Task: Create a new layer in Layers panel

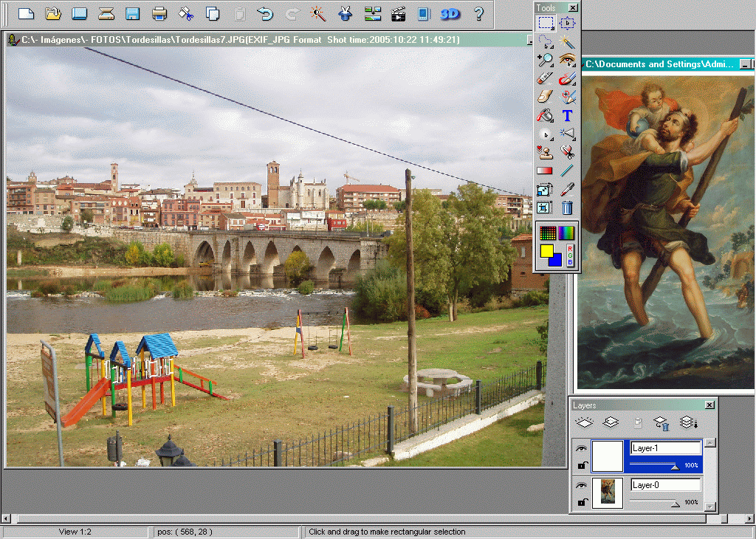Action: tap(583, 422)
